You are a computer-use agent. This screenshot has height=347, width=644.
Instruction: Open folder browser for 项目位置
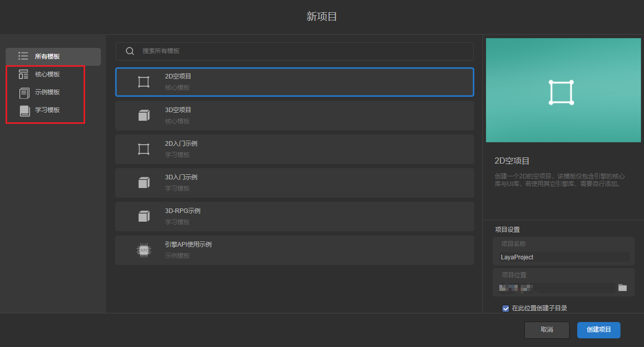coord(622,287)
